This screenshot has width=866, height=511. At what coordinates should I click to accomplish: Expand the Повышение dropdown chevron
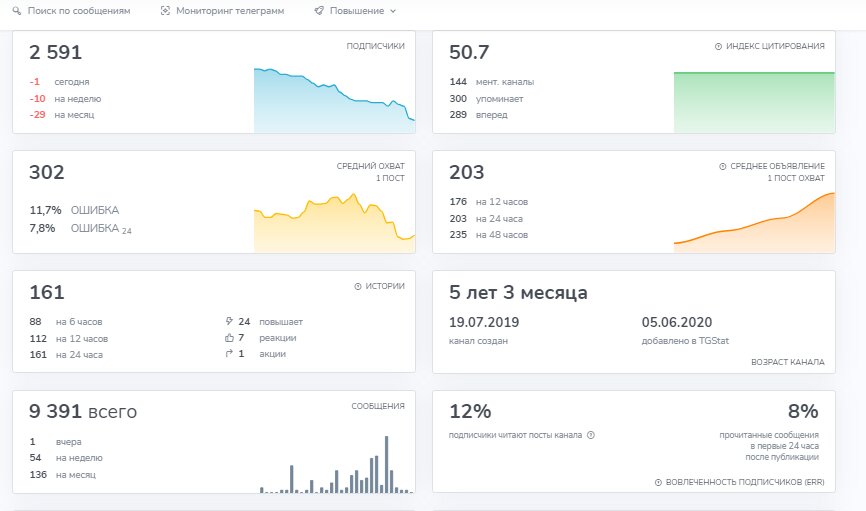click(393, 11)
